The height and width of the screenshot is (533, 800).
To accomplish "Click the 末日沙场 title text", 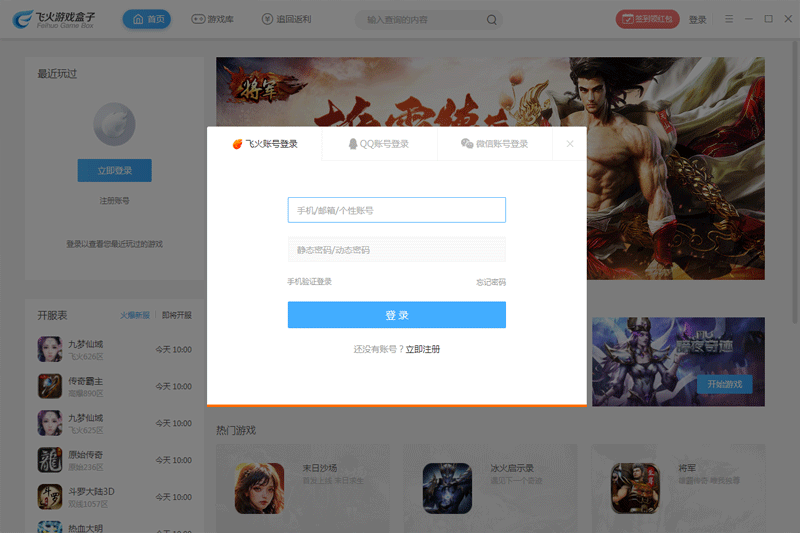I will tap(320, 468).
